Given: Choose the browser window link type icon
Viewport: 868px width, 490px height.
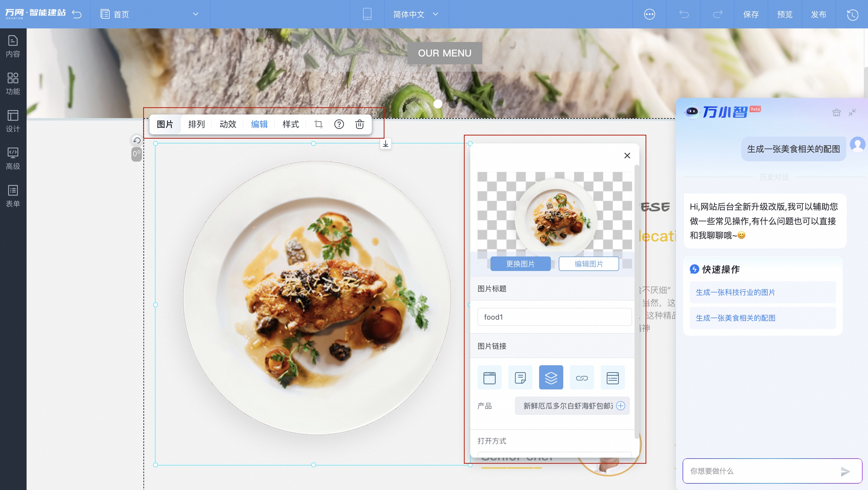Looking at the screenshot, I should pos(489,377).
